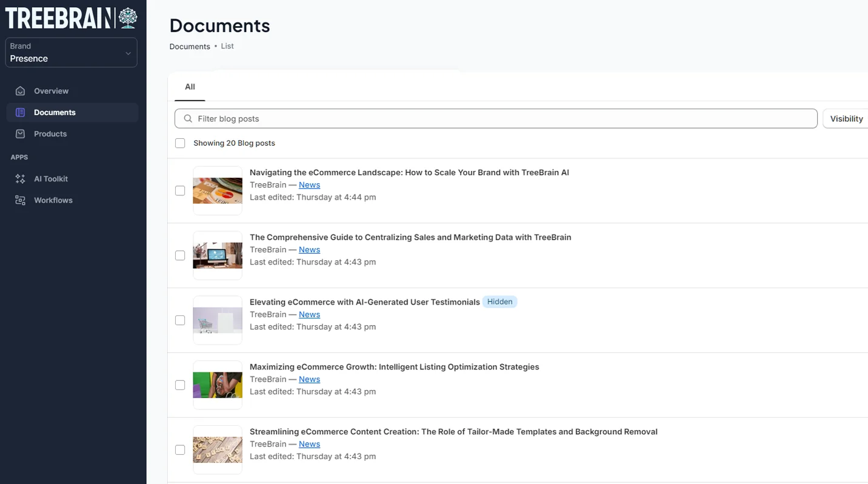The image size is (868, 484).
Task: Toggle the select-all checkbox for blog posts
Action: pyautogui.click(x=180, y=143)
